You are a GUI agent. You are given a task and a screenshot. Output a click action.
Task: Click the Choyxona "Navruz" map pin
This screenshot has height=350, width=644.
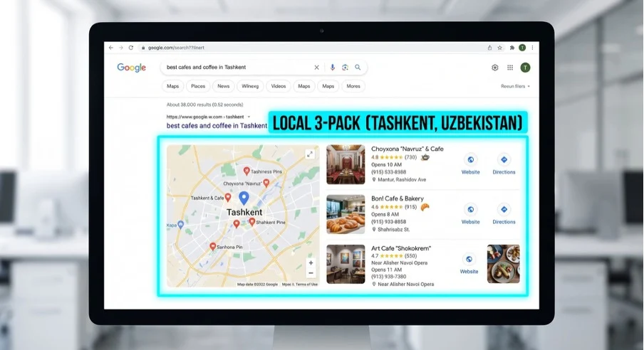(x=266, y=183)
